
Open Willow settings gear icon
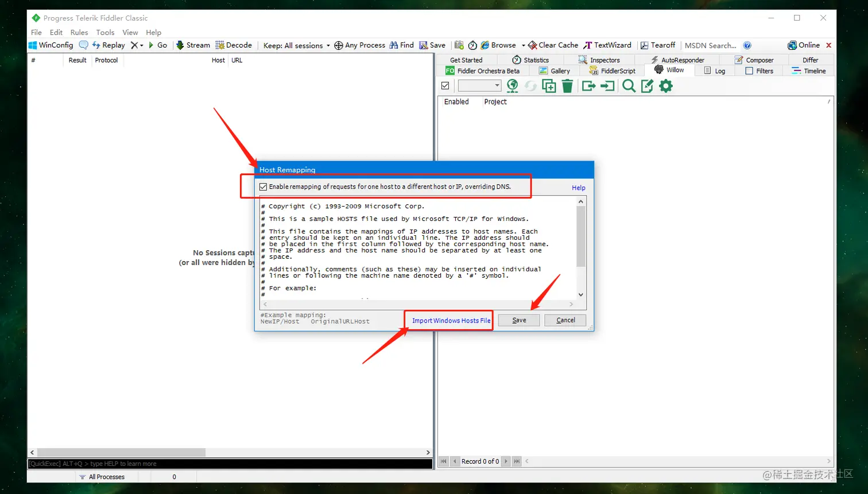[666, 85]
